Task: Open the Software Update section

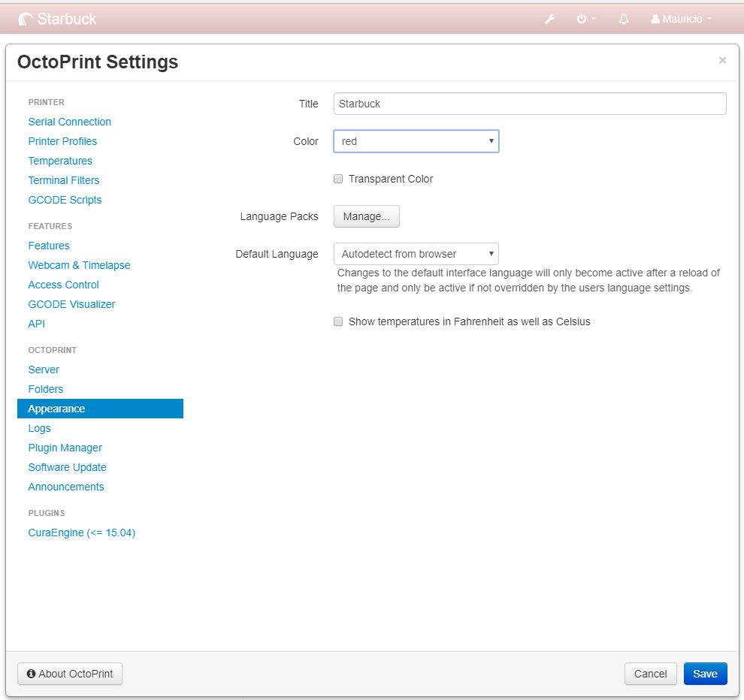Action: (x=68, y=467)
